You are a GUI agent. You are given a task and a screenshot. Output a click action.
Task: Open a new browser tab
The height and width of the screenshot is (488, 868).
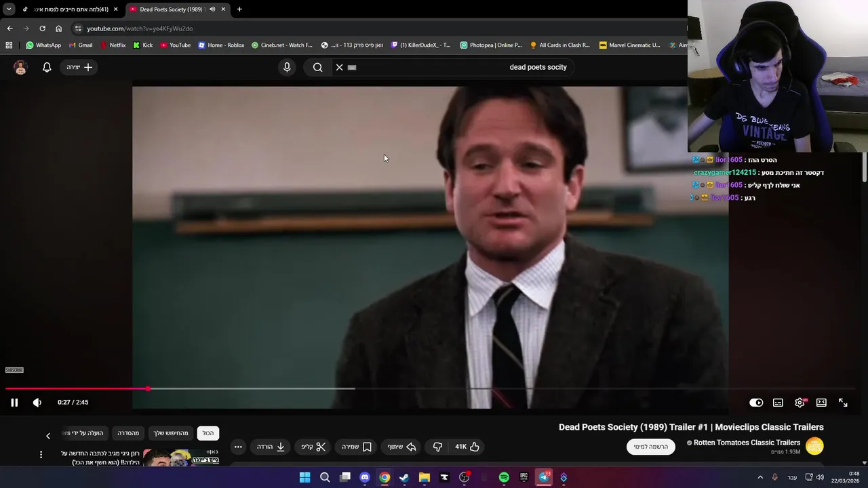(x=239, y=9)
